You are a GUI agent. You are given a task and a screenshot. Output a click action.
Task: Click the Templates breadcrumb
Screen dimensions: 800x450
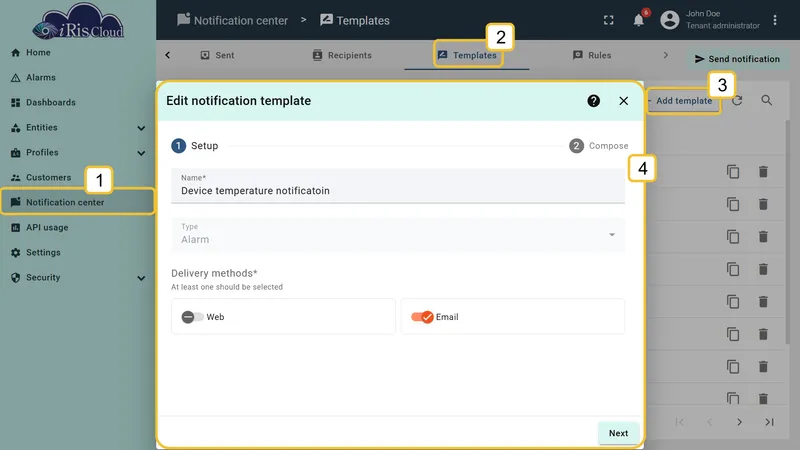click(x=355, y=20)
